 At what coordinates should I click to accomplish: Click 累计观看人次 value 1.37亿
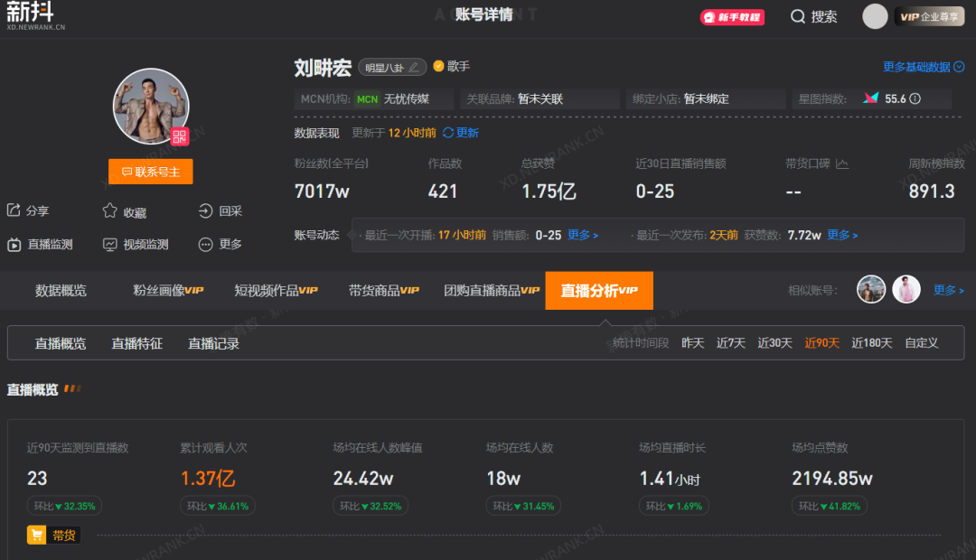[208, 479]
